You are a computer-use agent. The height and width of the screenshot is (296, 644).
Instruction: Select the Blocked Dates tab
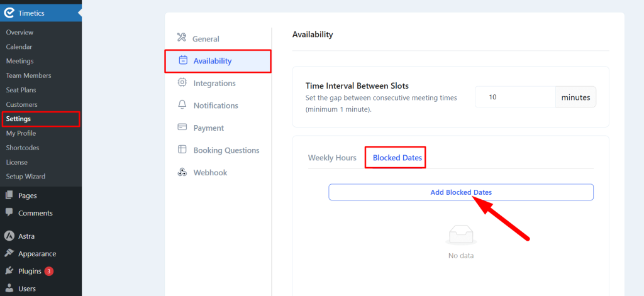pyautogui.click(x=397, y=158)
